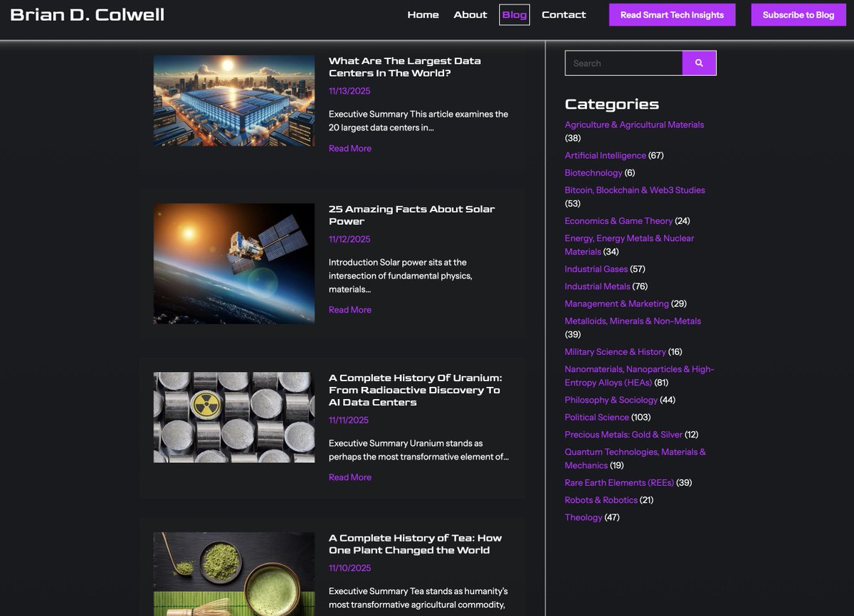The height and width of the screenshot is (616, 854).
Task: Open Management & Marketing category
Action: (617, 304)
